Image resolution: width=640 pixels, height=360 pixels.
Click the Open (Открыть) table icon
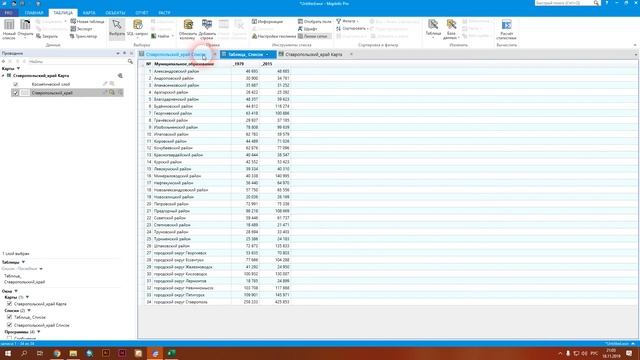(x=25, y=28)
